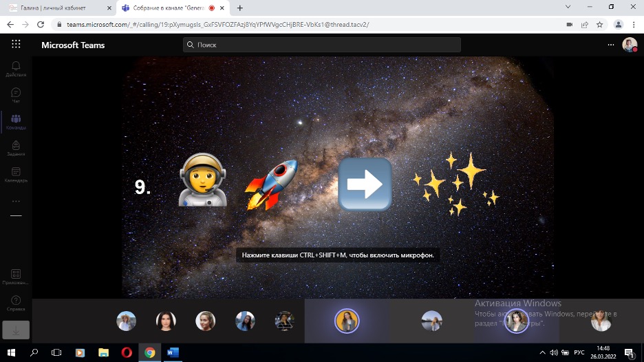The width and height of the screenshot is (644, 362).
Task: Open Settings and more menu in Teams header
Action: [610, 45]
